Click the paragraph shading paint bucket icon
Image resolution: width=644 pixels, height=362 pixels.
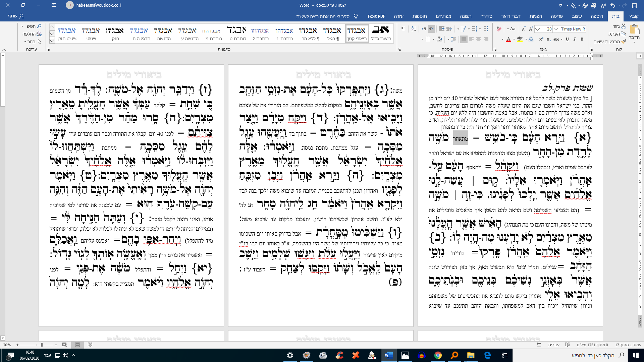tap(439, 40)
